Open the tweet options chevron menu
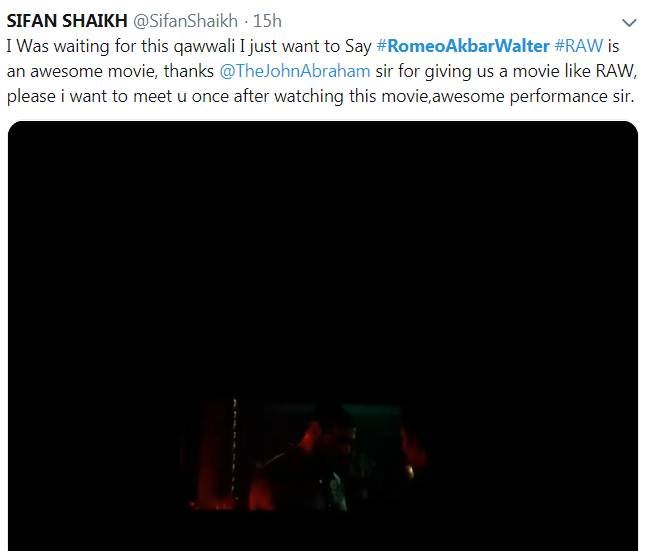The image size is (645, 551). point(629,23)
